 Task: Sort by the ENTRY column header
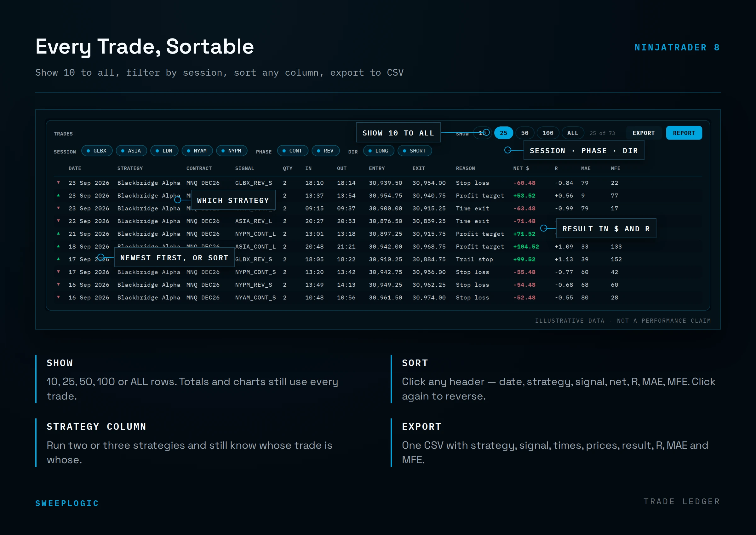(377, 168)
